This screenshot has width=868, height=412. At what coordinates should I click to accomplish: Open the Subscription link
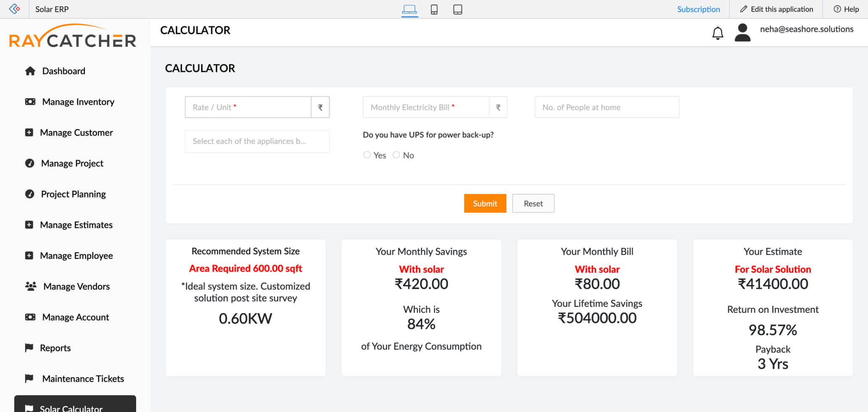(x=698, y=9)
